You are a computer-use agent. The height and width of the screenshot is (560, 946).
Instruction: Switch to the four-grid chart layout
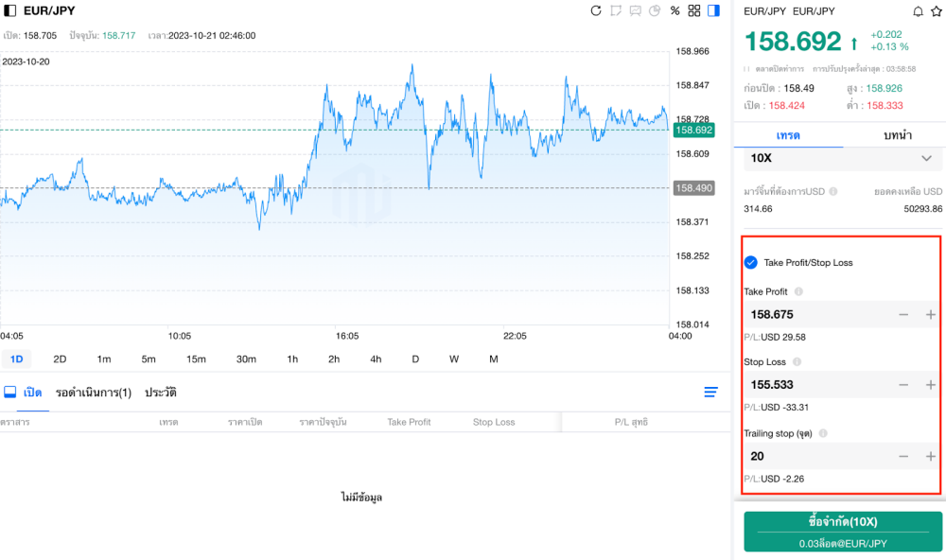point(694,11)
